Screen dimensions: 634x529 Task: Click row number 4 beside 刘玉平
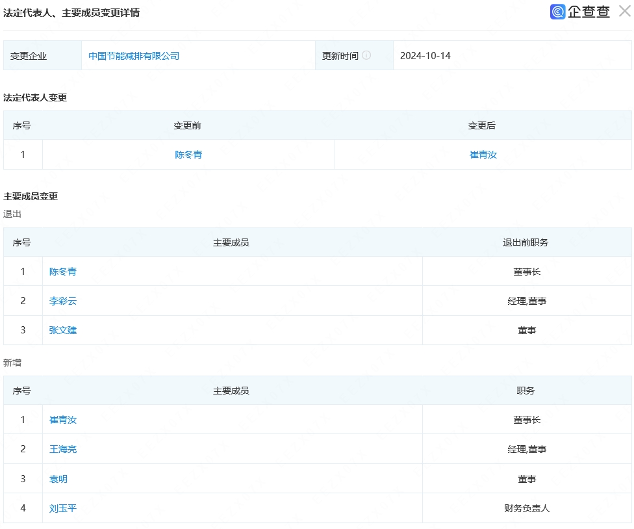coord(23,508)
